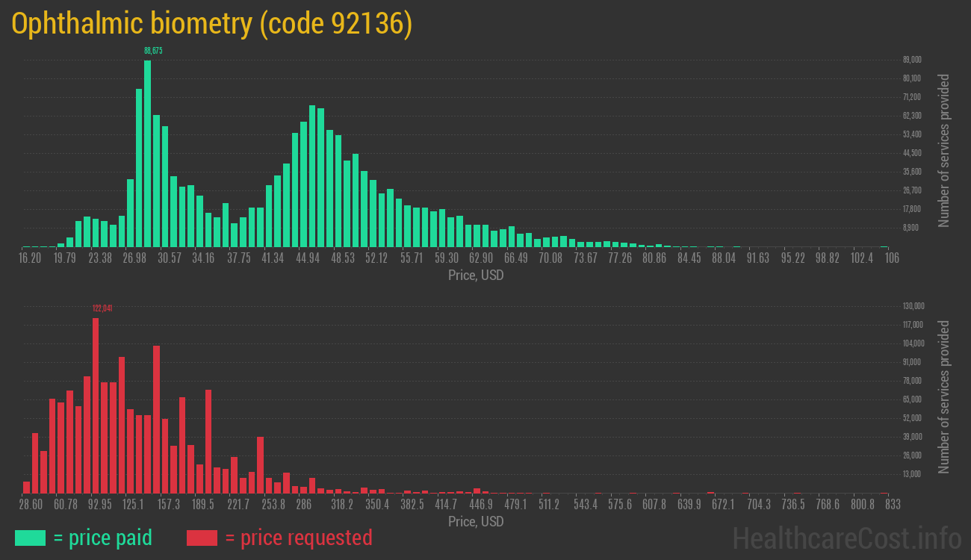The height and width of the screenshot is (560, 971).
Task: Select the green chart's "Number of services provided" label
Action: click(x=944, y=150)
